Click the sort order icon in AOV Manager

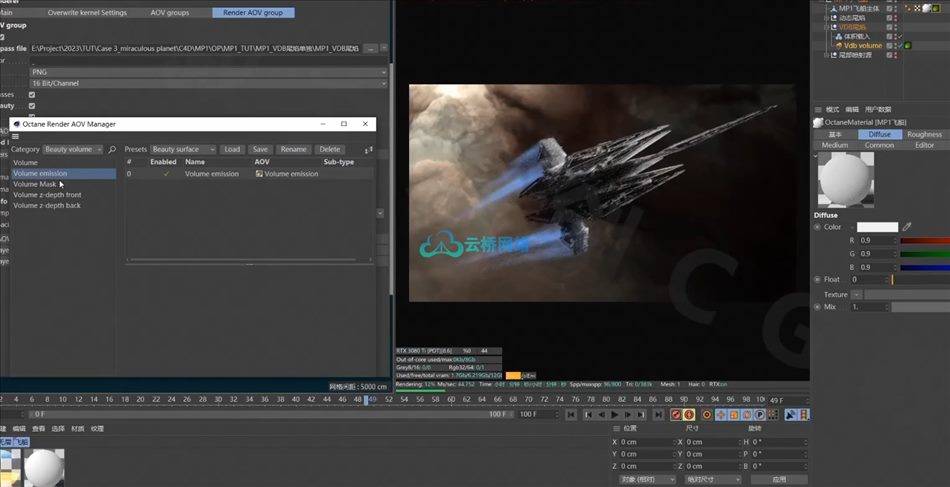coord(367,150)
